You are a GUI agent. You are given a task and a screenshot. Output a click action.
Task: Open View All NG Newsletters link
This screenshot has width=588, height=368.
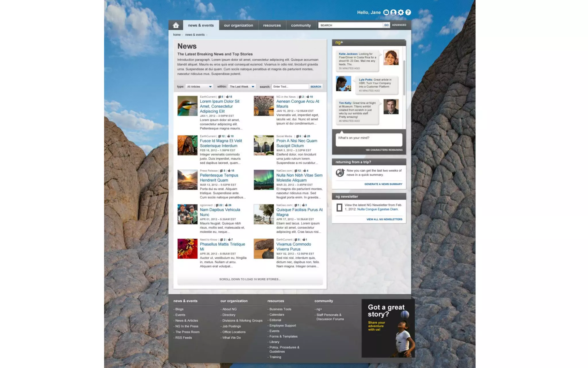[384, 219]
